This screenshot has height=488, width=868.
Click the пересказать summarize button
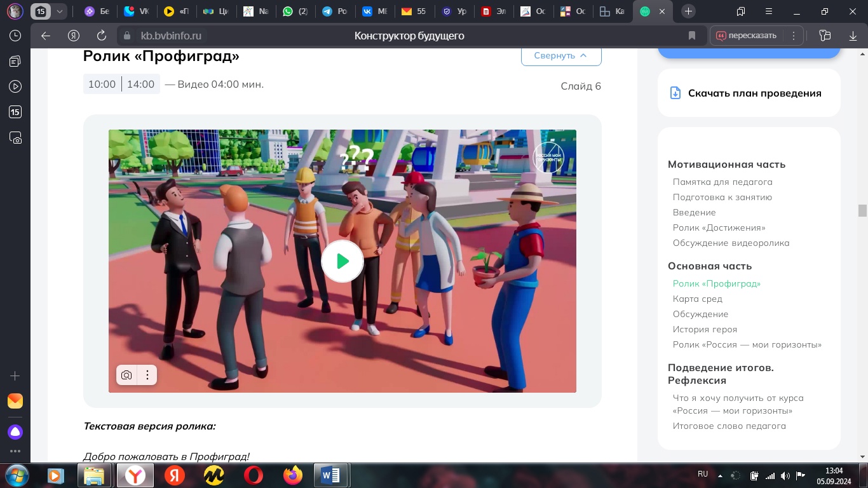746,36
